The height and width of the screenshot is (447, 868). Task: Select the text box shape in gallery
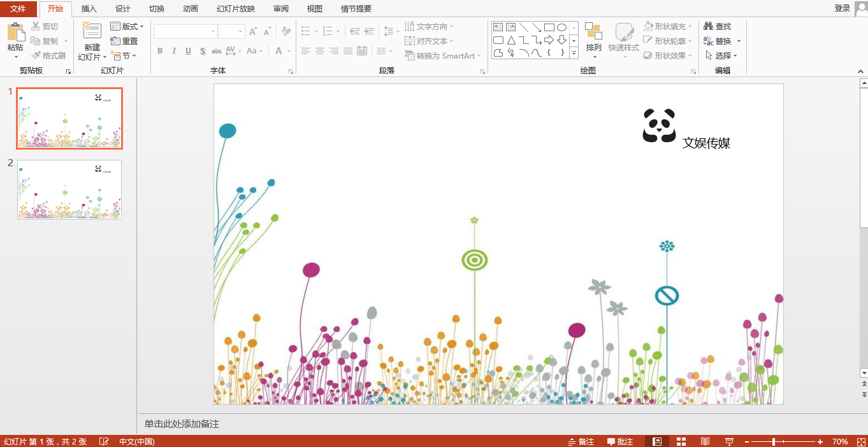click(498, 27)
